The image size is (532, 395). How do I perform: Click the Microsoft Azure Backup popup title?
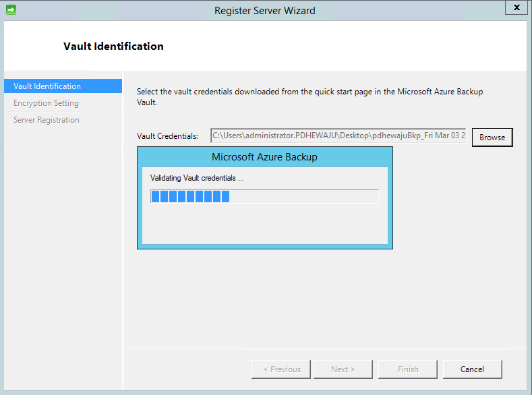point(264,157)
